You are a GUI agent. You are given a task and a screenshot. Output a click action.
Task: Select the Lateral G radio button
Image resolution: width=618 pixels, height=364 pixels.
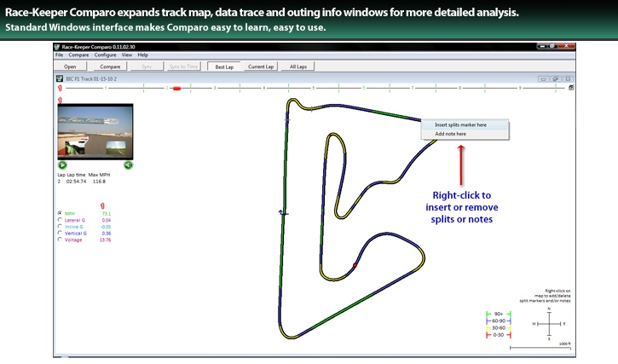tap(59, 220)
